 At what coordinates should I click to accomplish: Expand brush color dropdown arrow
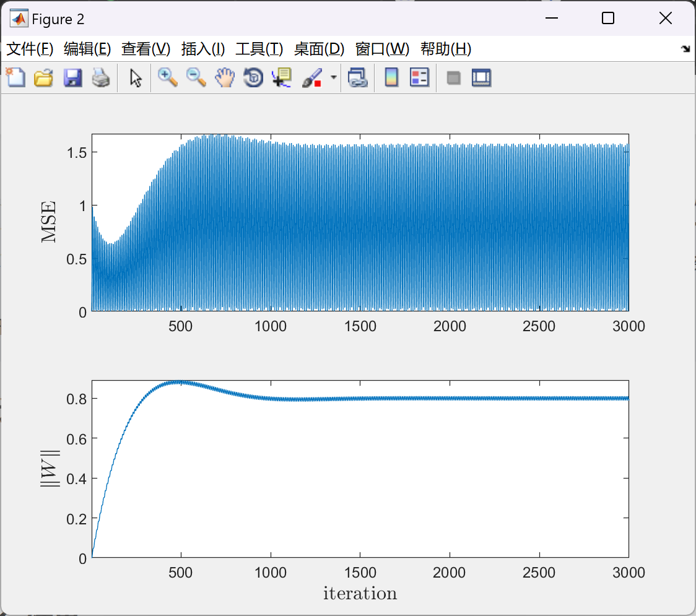pyautogui.click(x=333, y=77)
